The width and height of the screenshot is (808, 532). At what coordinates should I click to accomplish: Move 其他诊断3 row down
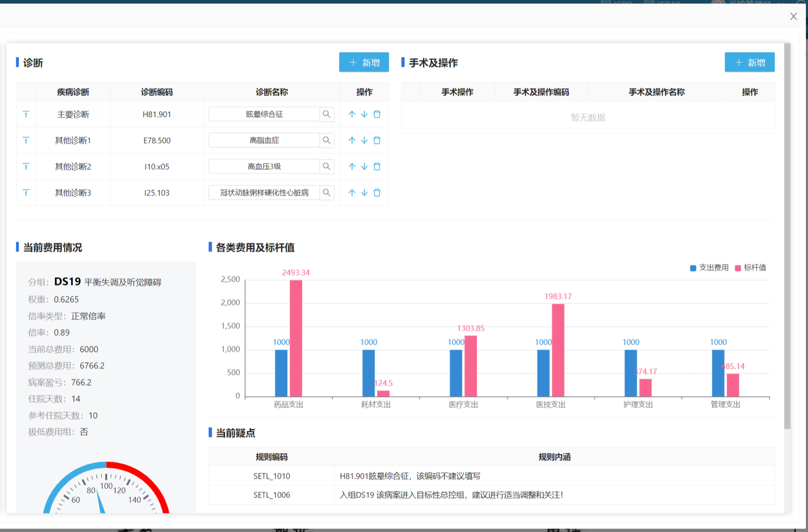pyautogui.click(x=364, y=193)
